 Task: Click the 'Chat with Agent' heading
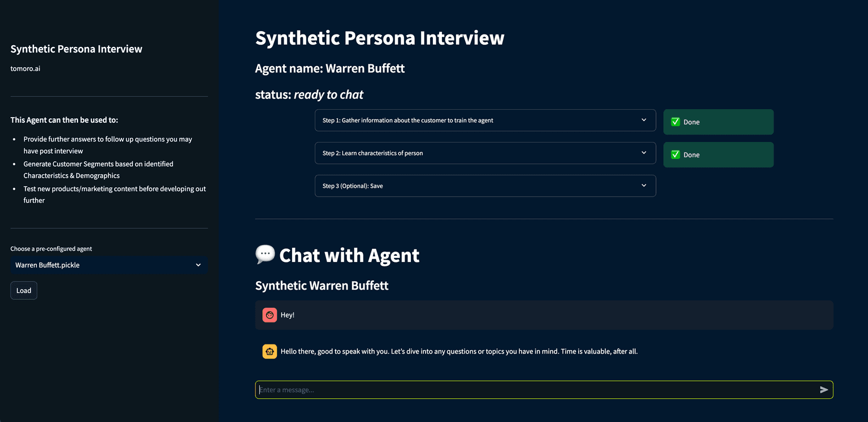[x=349, y=255]
